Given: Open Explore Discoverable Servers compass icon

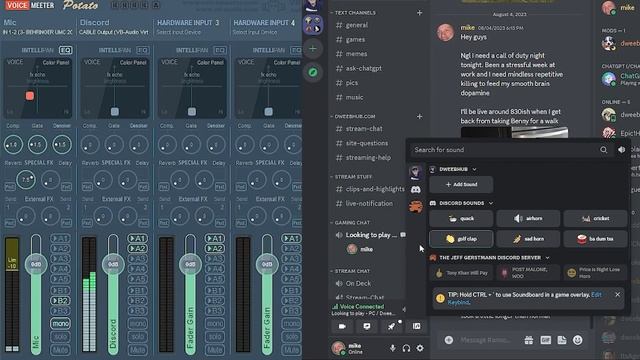Looking at the screenshot, I should pos(313,72).
